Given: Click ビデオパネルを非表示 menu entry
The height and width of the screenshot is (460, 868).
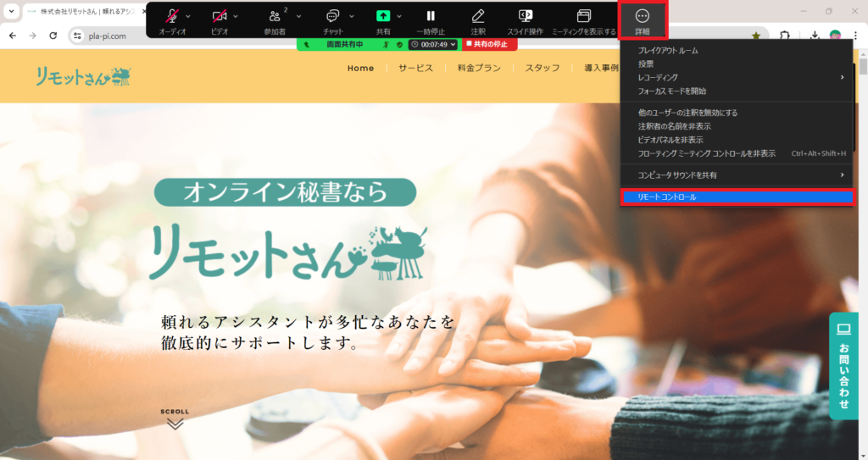Looking at the screenshot, I should tap(670, 140).
